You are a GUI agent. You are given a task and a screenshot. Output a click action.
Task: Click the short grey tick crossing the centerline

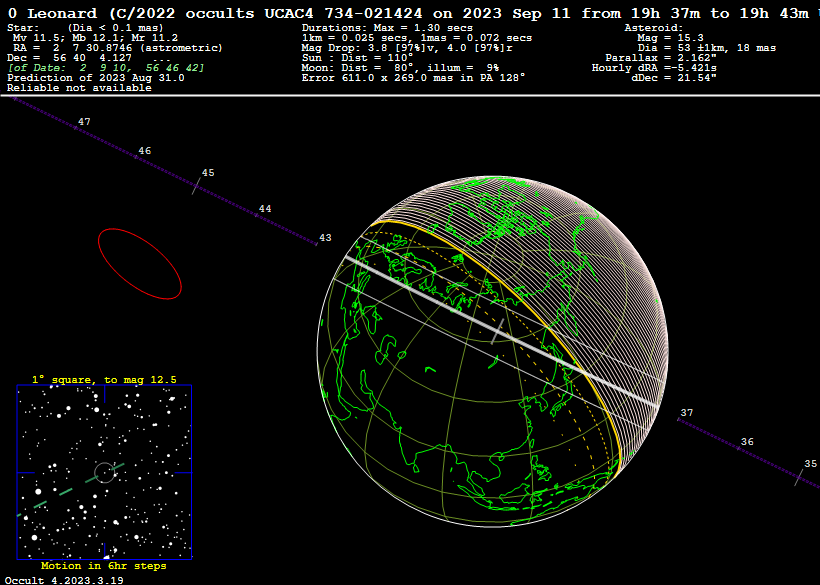[x=497, y=331]
